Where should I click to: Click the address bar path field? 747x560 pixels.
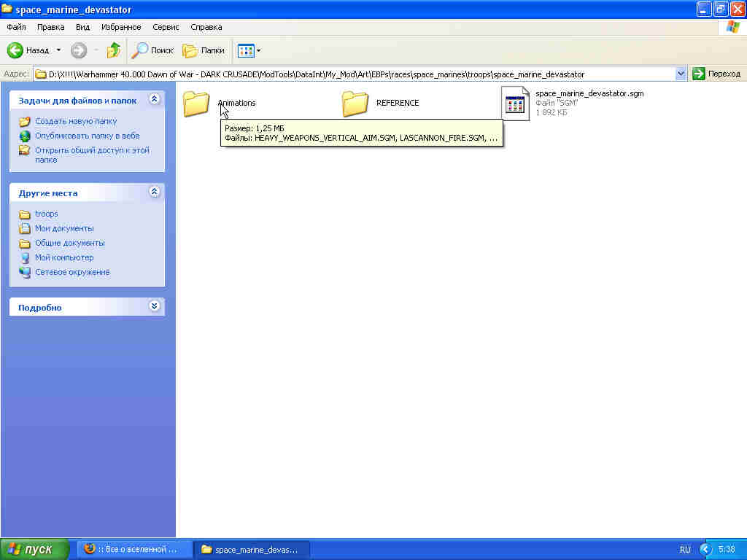click(355, 74)
